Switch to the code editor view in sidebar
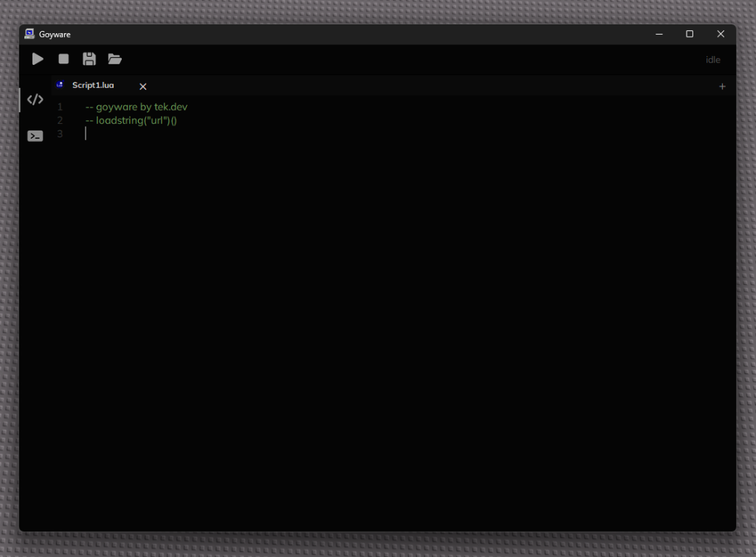The width and height of the screenshot is (756, 557). pos(35,100)
